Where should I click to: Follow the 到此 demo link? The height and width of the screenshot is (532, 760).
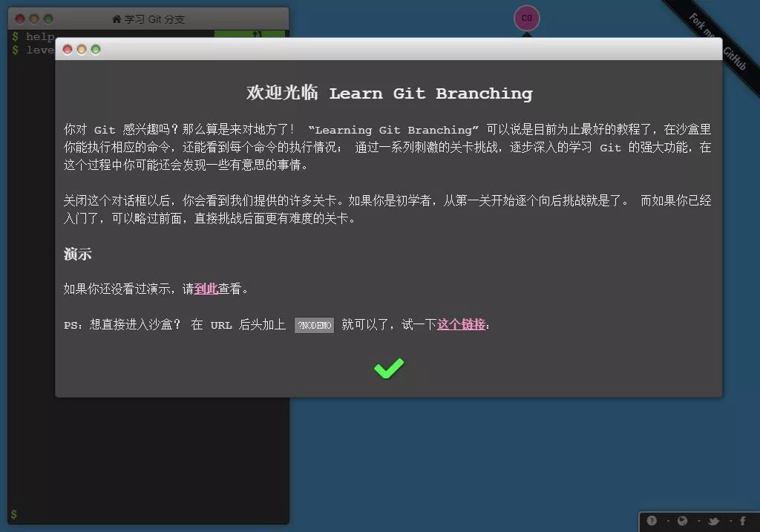206,289
